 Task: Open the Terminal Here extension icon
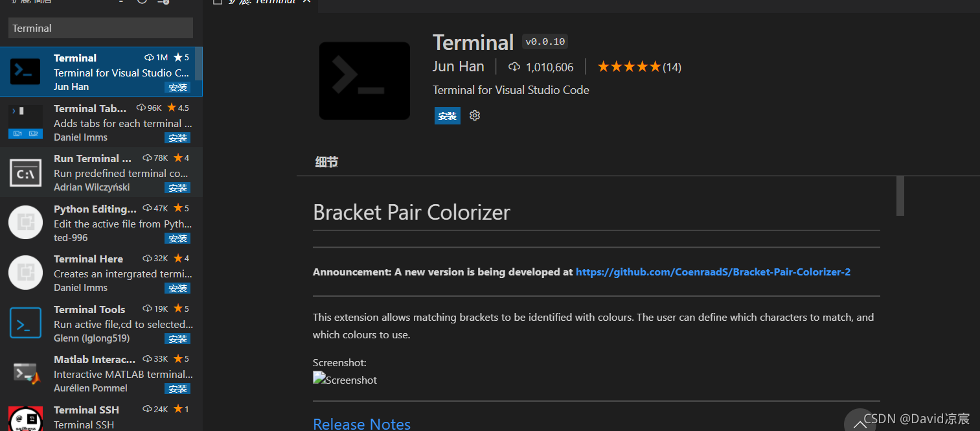pos(25,272)
